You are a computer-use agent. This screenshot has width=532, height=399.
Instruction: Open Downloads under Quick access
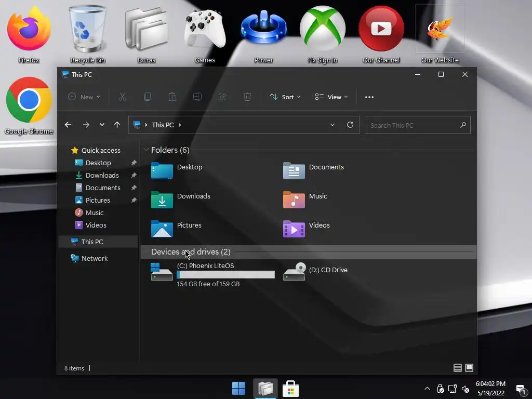click(x=98, y=176)
